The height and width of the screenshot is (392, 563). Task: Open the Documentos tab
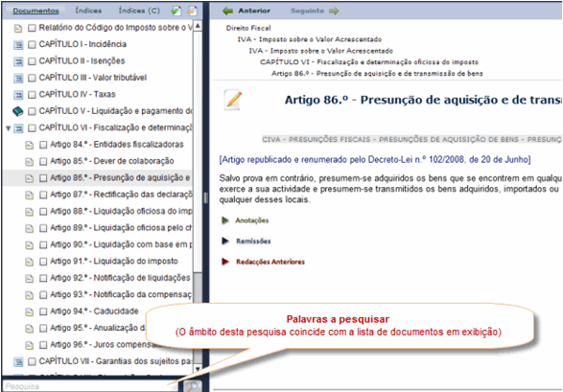point(35,11)
